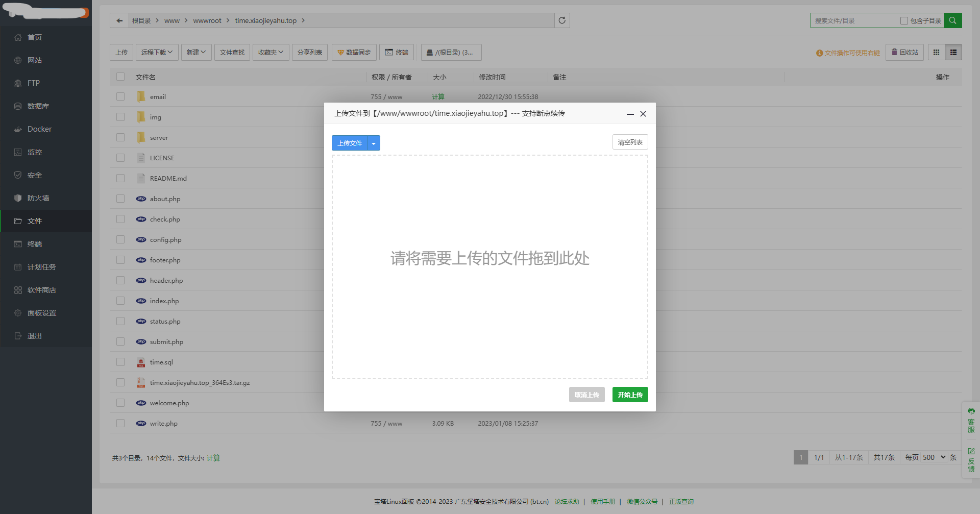980x514 pixels.
Task: Expand the 远程下载 dropdown
Action: tap(157, 52)
